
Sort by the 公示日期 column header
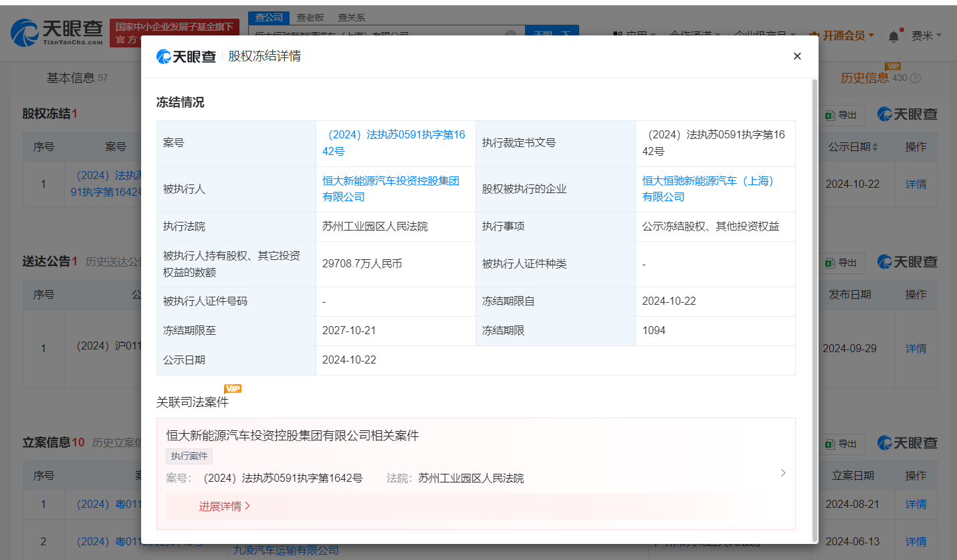coord(853,146)
